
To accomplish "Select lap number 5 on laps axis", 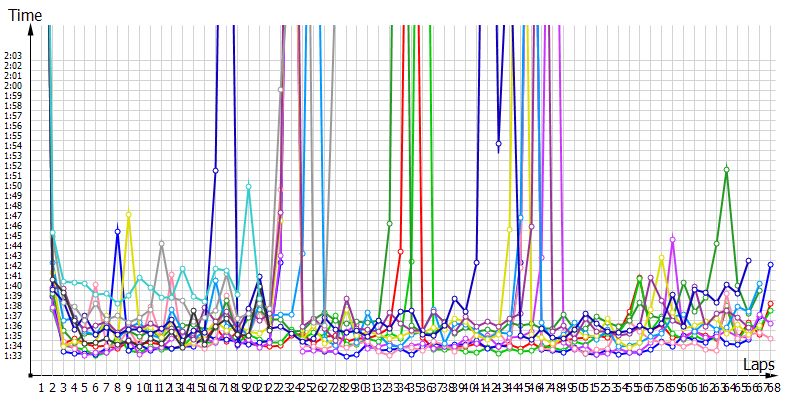I will [85, 387].
